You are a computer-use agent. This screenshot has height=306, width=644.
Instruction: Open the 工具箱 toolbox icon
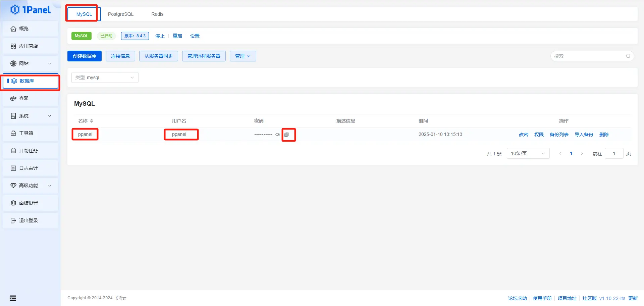tap(13, 133)
